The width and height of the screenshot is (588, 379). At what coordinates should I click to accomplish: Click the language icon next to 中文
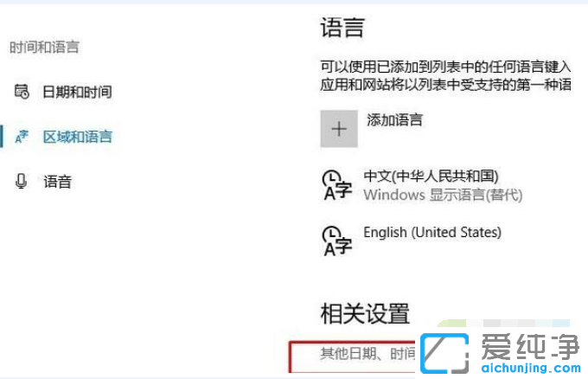336,185
